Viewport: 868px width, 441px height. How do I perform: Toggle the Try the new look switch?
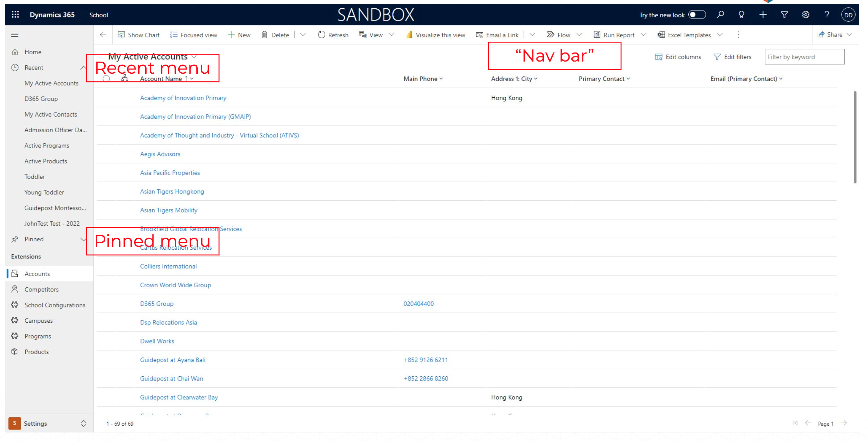point(697,15)
